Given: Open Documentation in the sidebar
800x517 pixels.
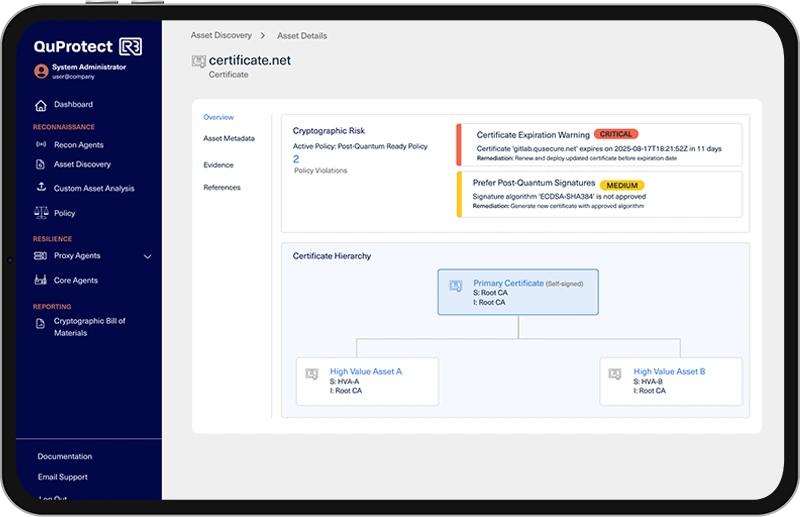Looking at the screenshot, I should pyautogui.click(x=65, y=457).
